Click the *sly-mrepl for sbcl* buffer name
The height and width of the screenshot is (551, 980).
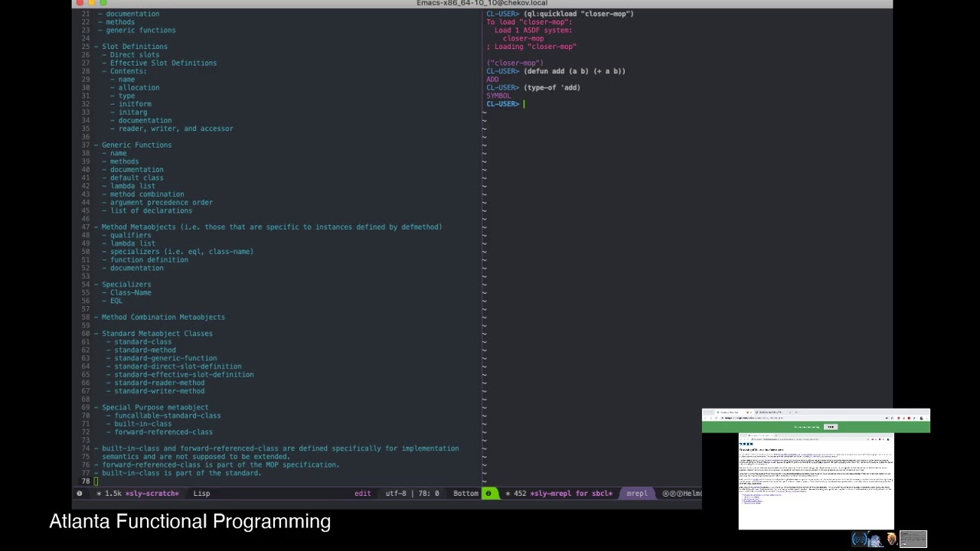(x=571, y=494)
